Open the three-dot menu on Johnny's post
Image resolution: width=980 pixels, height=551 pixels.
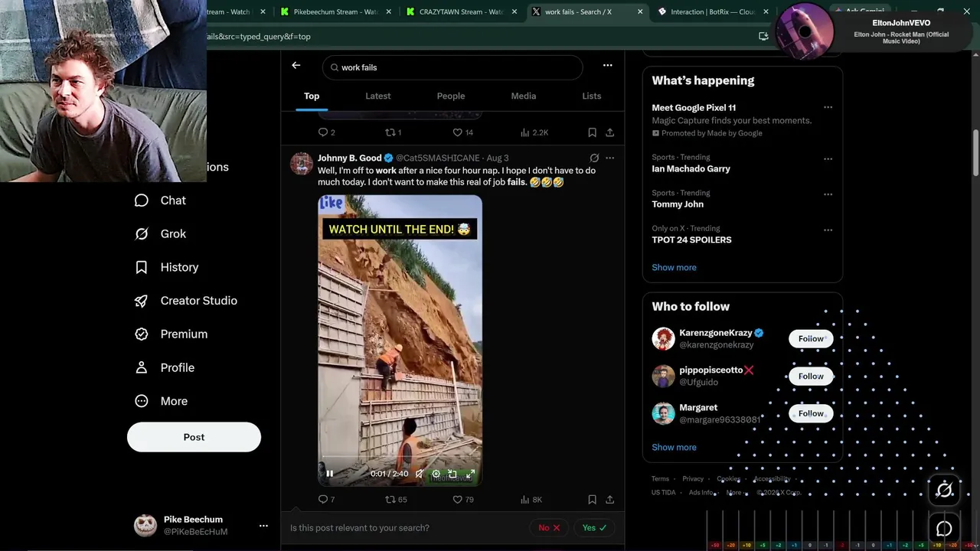tap(609, 158)
